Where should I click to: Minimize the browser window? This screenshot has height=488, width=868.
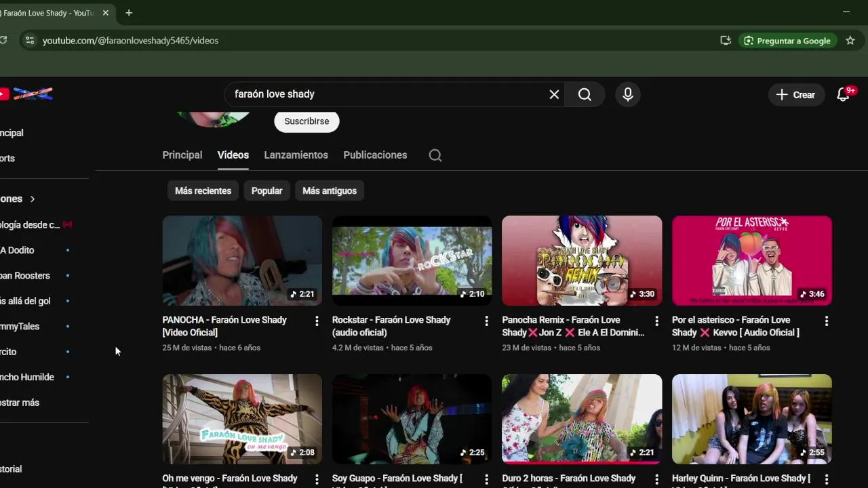point(846,12)
